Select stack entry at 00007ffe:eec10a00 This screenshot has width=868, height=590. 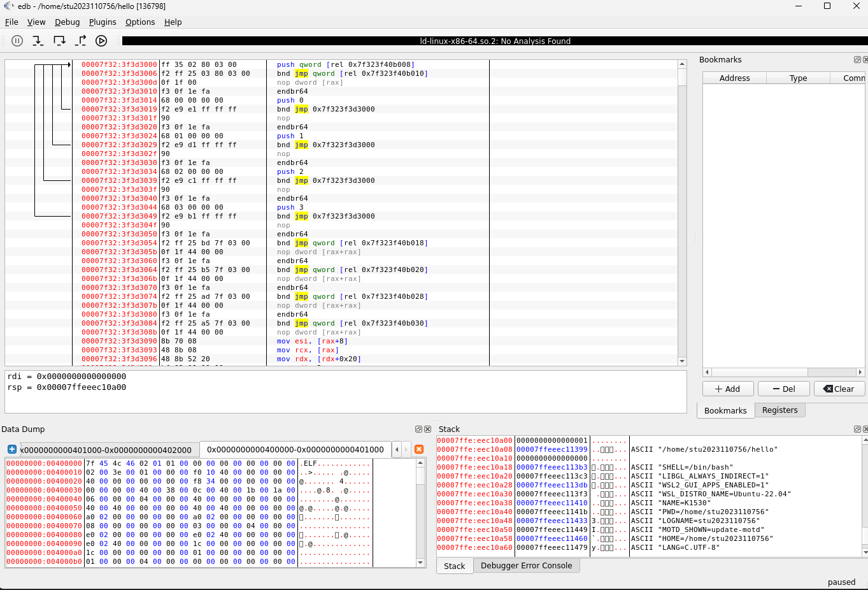pyautogui.click(x=649, y=440)
